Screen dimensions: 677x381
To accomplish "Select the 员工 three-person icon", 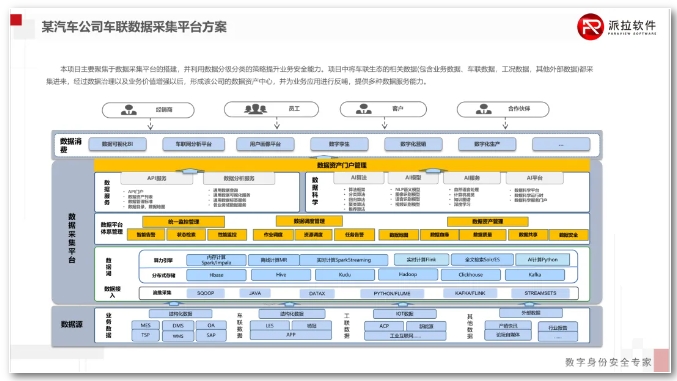I will click(256, 109).
